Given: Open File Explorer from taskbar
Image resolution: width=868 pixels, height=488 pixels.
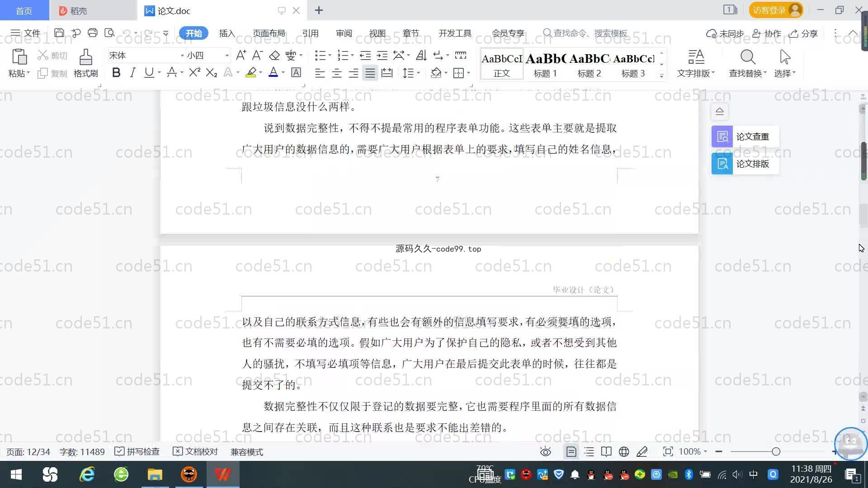Looking at the screenshot, I should point(155,474).
